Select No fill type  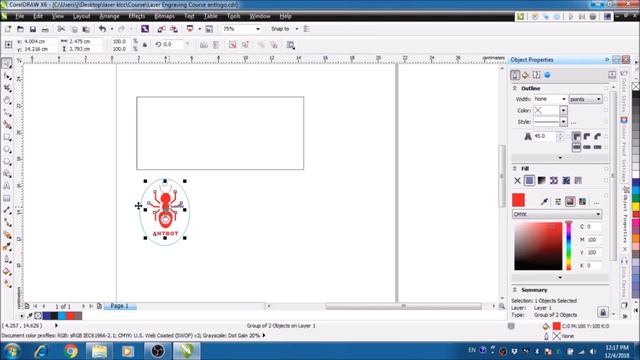[x=517, y=180]
